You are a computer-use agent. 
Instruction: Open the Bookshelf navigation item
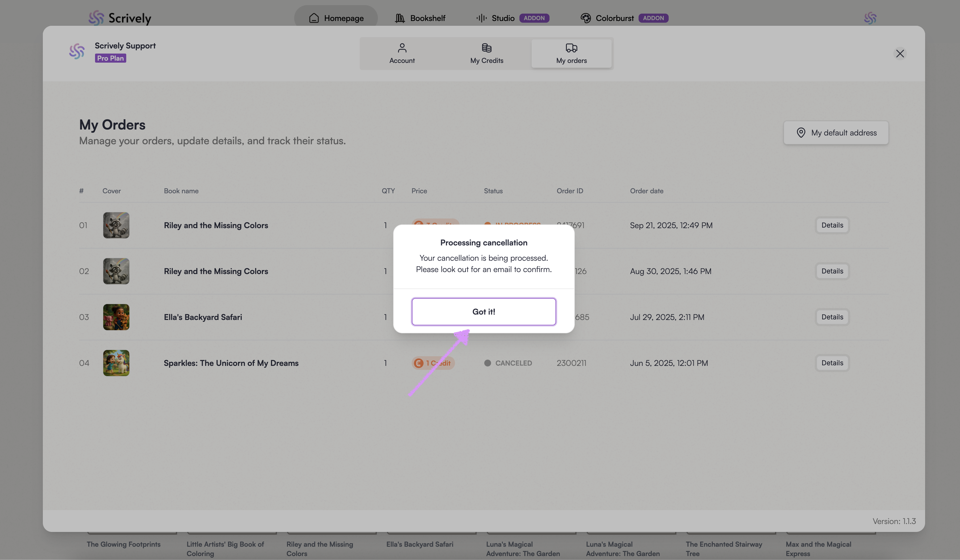coord(420,18)
